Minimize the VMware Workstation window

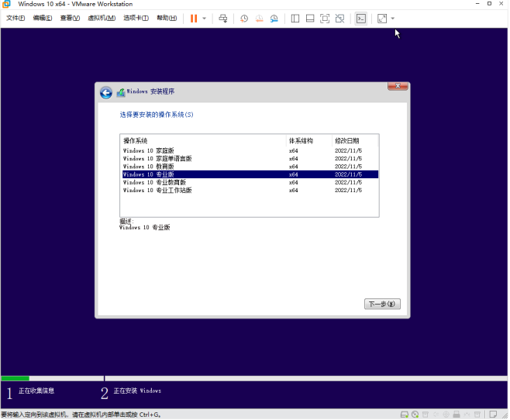click(x=477, y=4)
